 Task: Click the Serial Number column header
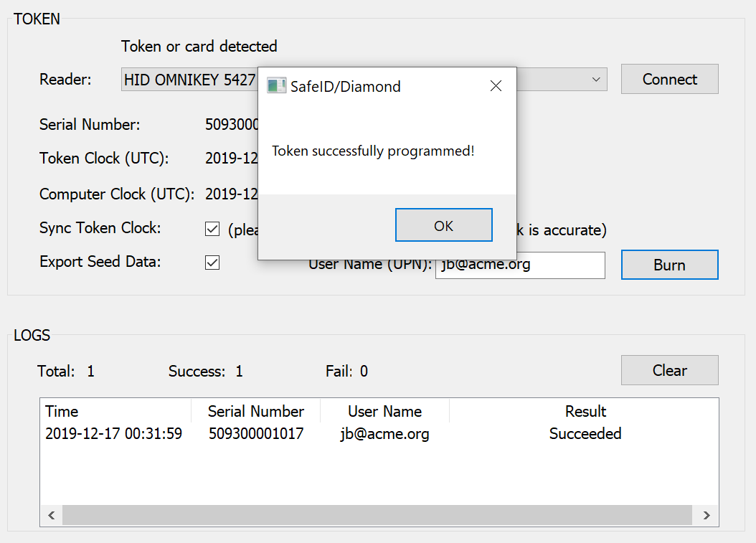pos(255,412)
